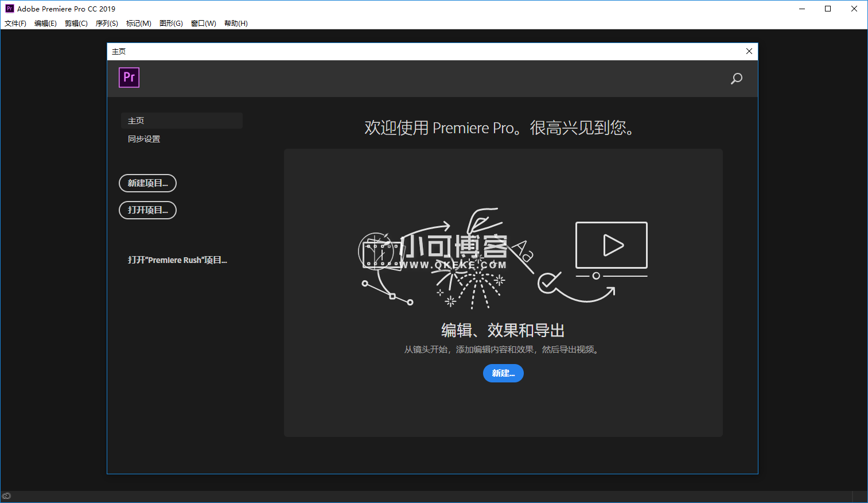Open the search magnifier icon
The height and width of the screenshot is (503, 868).
[737, 79]
